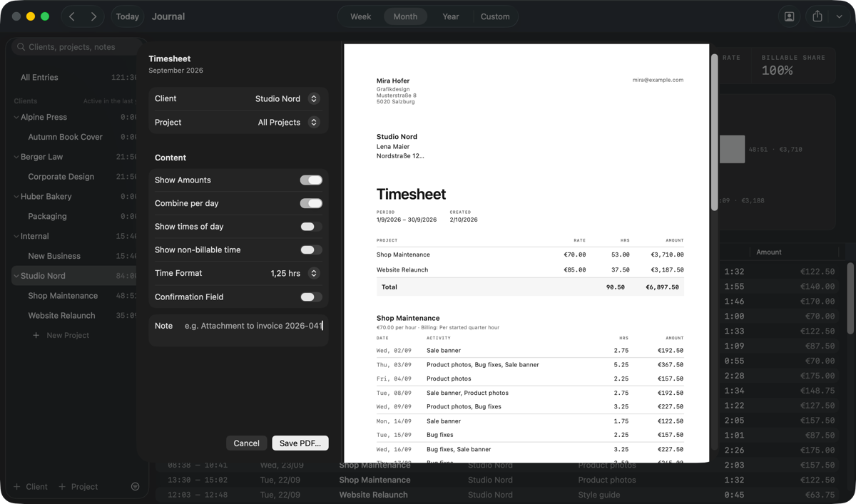856x504 pixels.
Task: Click the plus icon to add a Project
Action: click(x=62, y=487)
